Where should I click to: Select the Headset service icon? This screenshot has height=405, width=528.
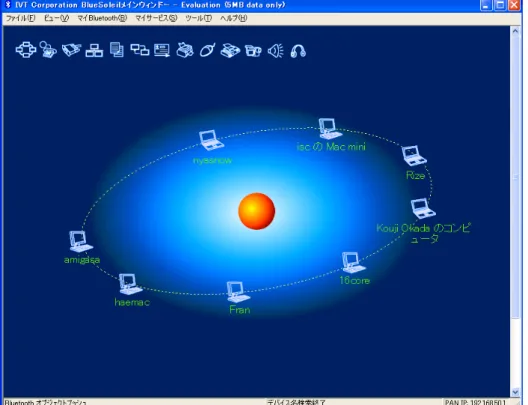[298, 51]
